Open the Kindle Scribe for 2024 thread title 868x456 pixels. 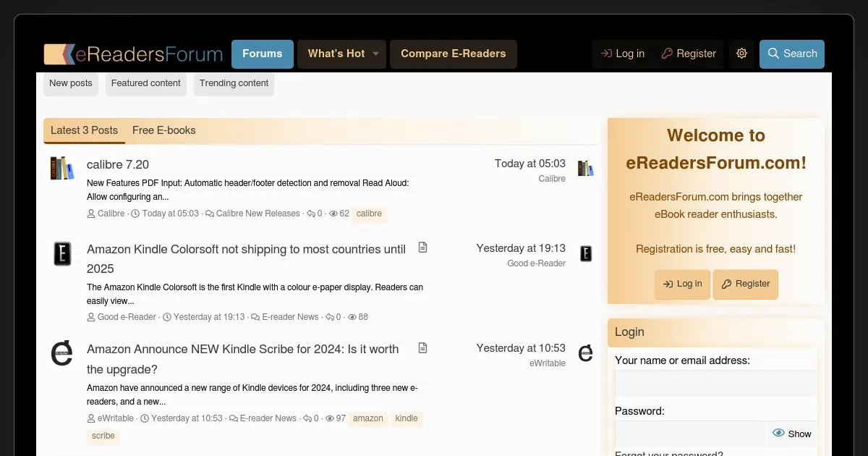(x=243, y=359)
